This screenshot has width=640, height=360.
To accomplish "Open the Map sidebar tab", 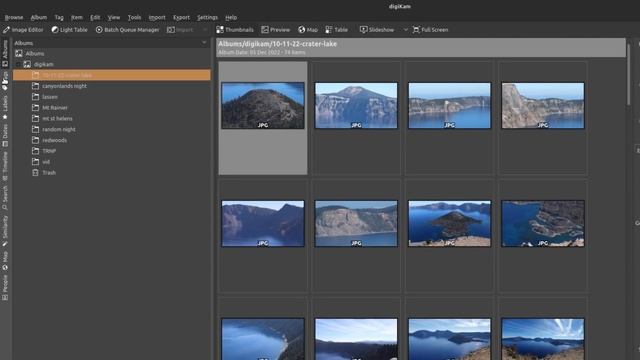I will point(5,260).
